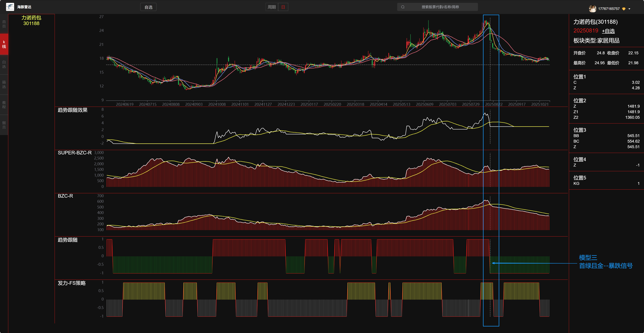The image size is (644, 333).
Task: Click the 发力-FS策略 indicator title
Action: [x=72, y=283]
